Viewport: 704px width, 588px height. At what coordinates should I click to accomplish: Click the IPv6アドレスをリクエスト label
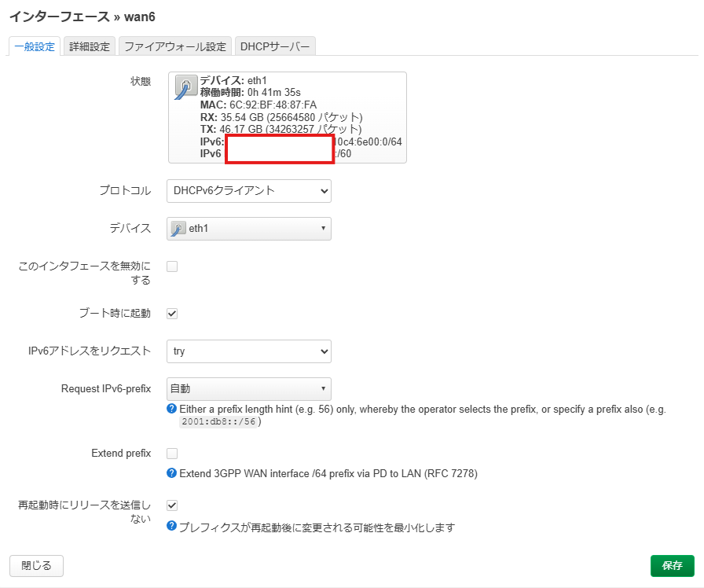(x=90, y=351)
